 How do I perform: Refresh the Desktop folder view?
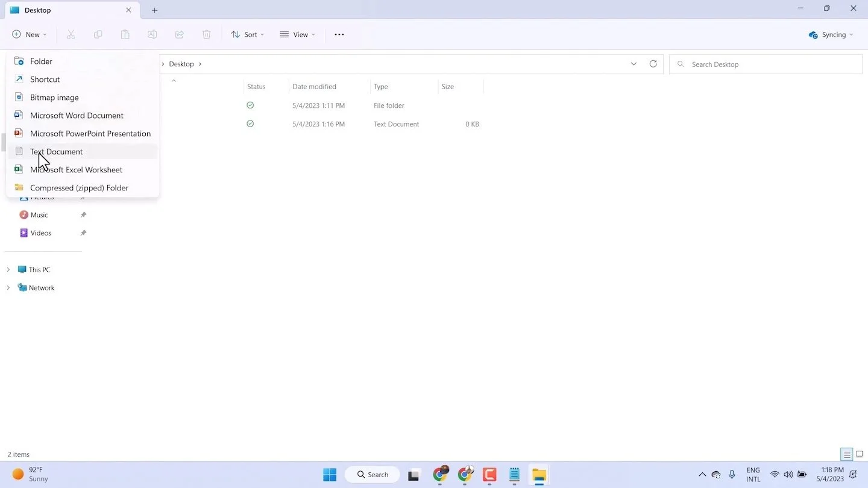653,64
